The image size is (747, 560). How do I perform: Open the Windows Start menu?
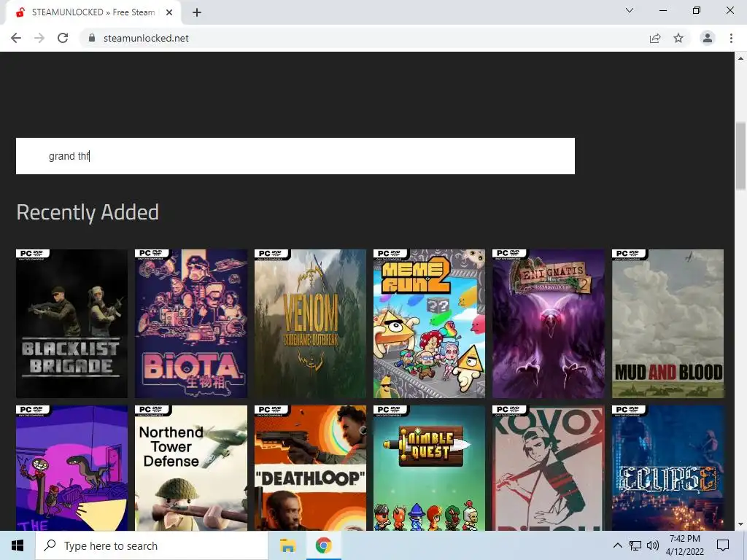(x=18, y=545)
